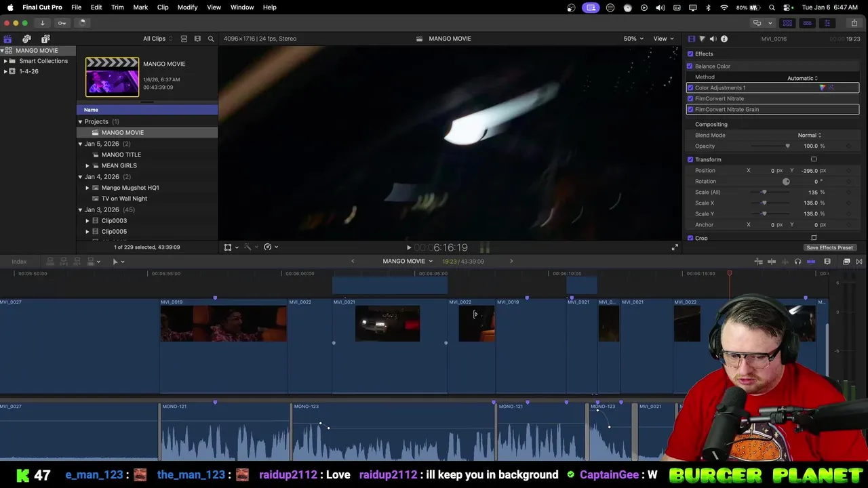The width and height of the screenshot is (868, 488).
Task: Show background tasks progress icon
Action: coord(82,23)
